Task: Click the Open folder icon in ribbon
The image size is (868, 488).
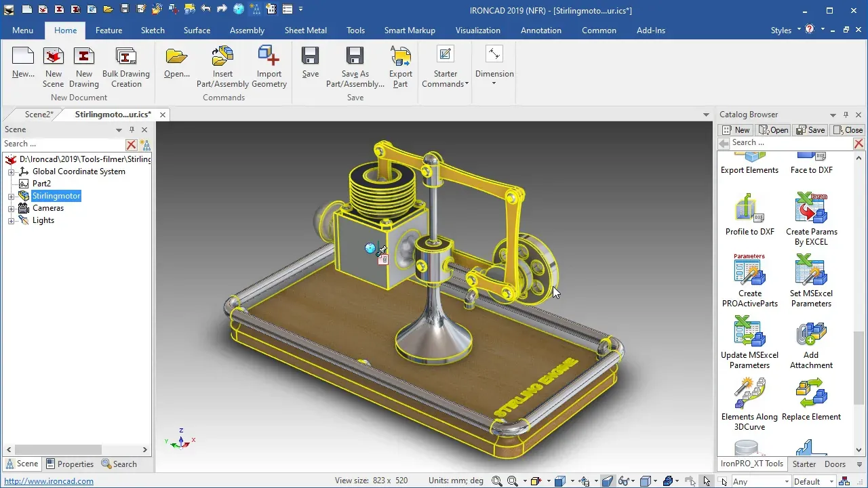Action: coord(176,56)
